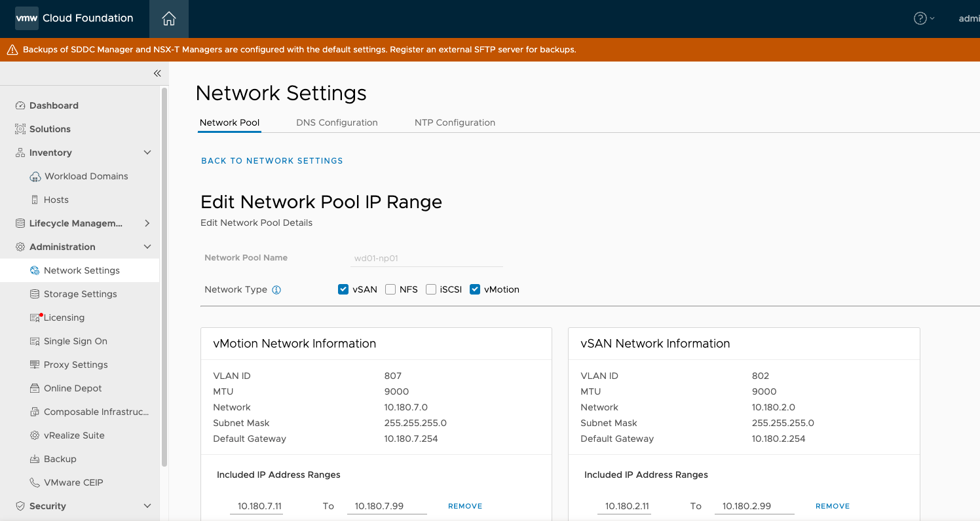Click the VMware CEIP phone icon
The height and width of the screenshot is (521, 980).
[x=35, y=482]
